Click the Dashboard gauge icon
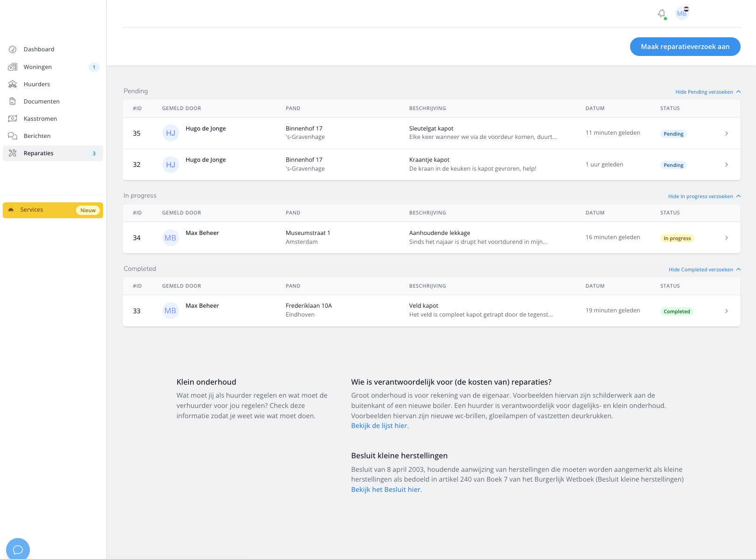 (x=13, y=49)
